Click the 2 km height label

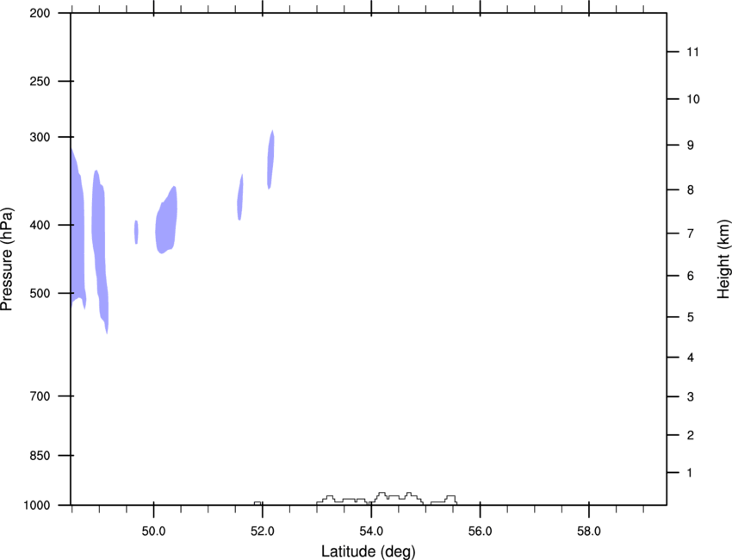click(x=690, y=435)
